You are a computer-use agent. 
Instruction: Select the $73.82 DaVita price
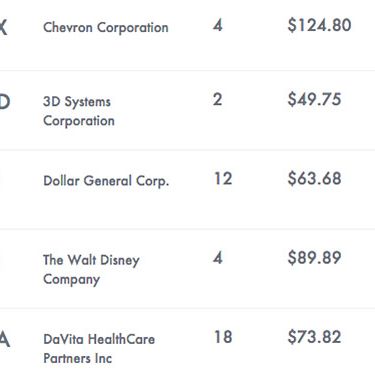click(314, 337)
